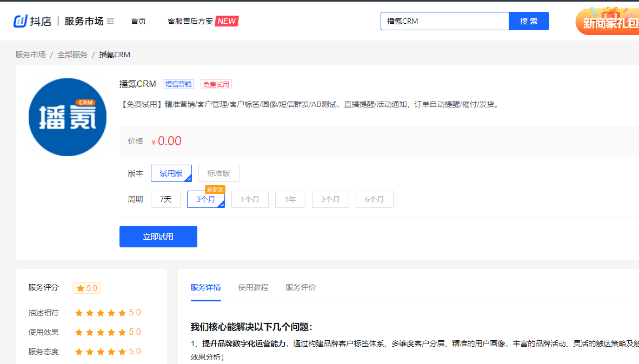The width and height of the screenshot is (639, 364).
Task: Click the 播氪CRM breadcrumb text
Action: coord(115,55)
